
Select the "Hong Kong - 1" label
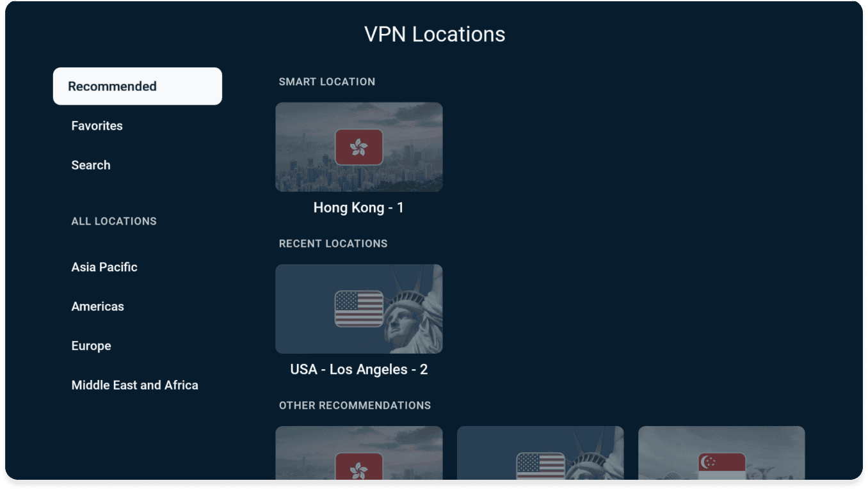(358, 208)
